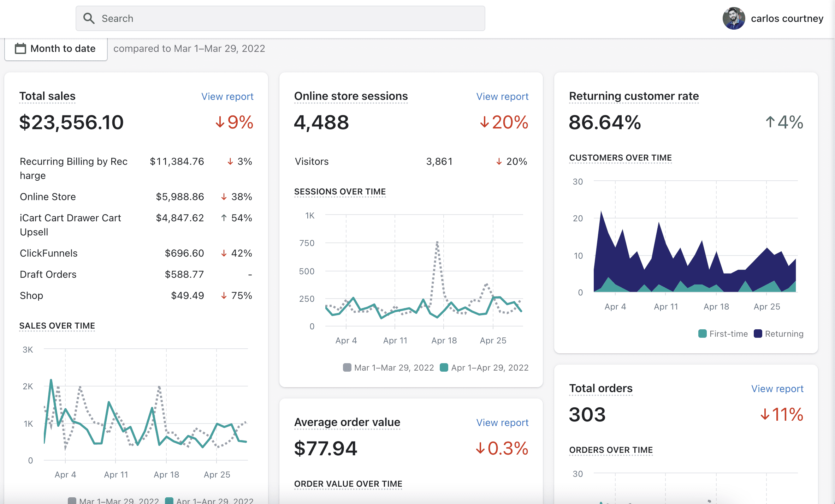Click the carlos courtney account name

coord(787,18)
